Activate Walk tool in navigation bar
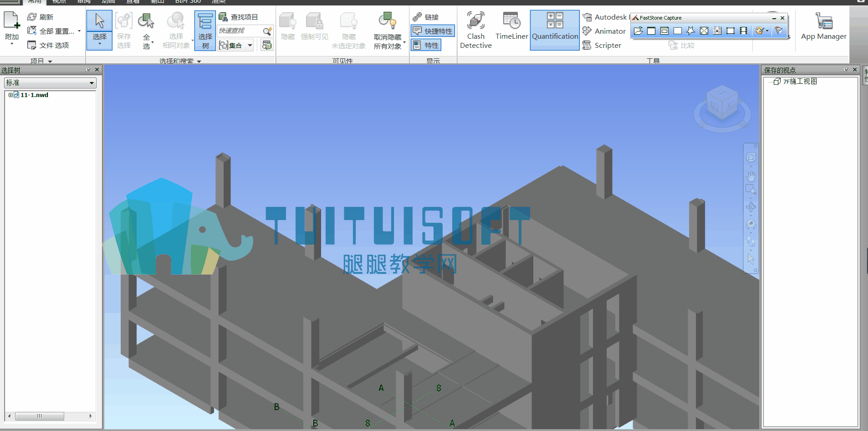868x431 pixels. [751, 242]
